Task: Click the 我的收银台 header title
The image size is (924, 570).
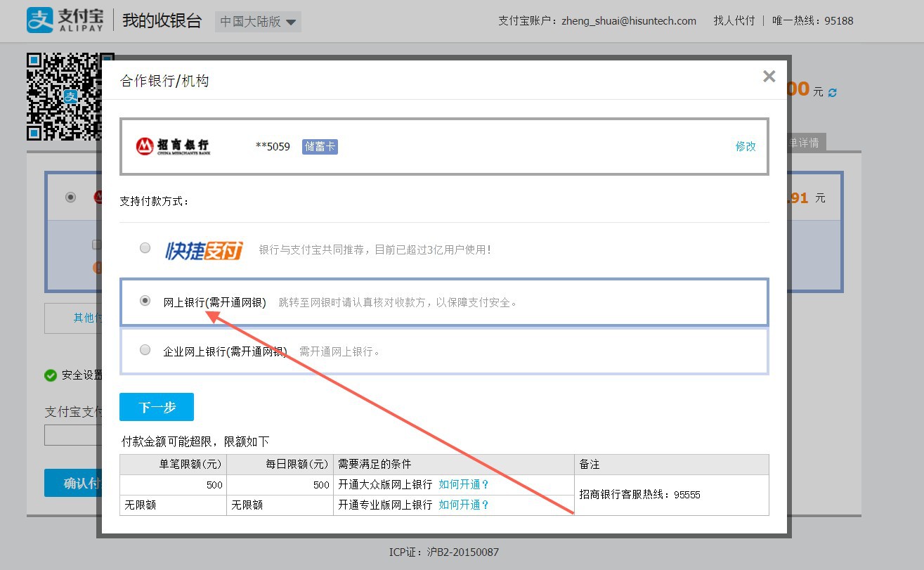Action: tap(162, 20)
